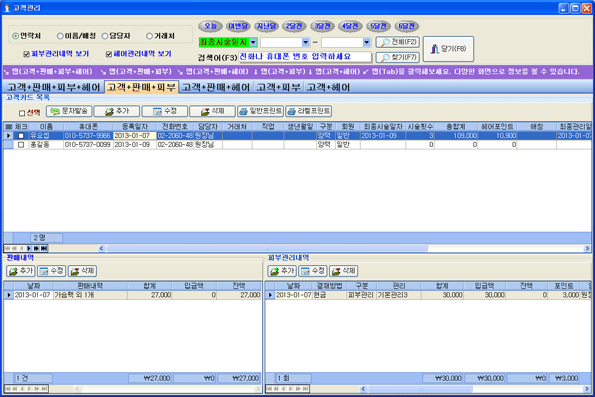
Task: Click the 문자발송 (send SMS) button
Action: tap(69, 111)
